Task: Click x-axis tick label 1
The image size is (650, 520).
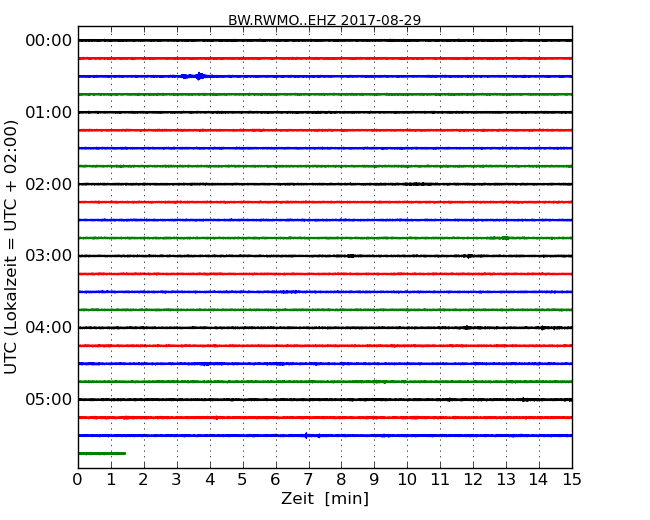Action: [111, 480]
